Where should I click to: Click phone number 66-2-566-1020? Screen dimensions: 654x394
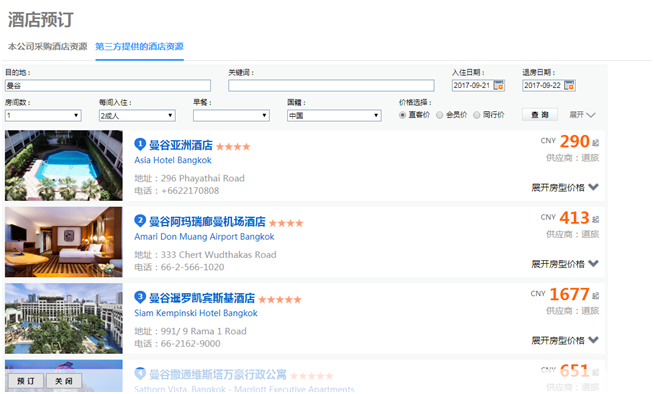(192, 267)
